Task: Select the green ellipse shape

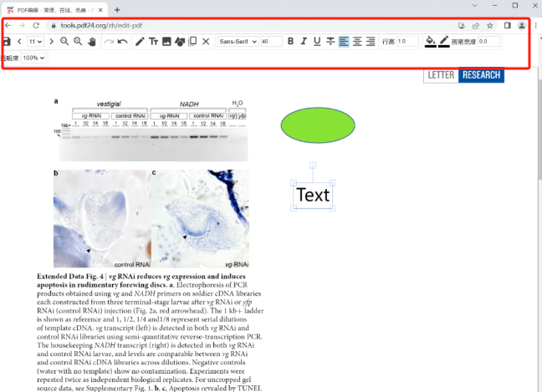Action: [318, 125]
